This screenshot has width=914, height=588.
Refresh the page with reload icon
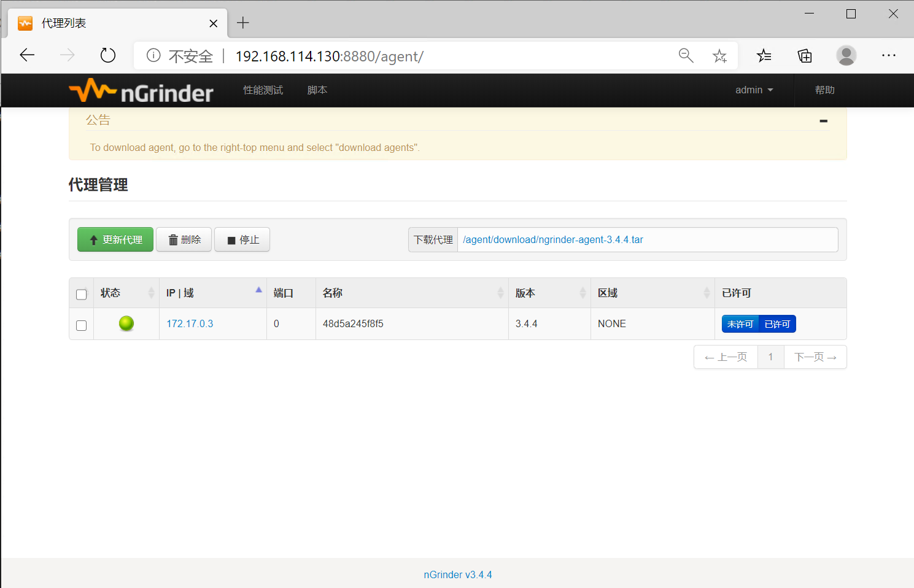[x=108, y=56]
